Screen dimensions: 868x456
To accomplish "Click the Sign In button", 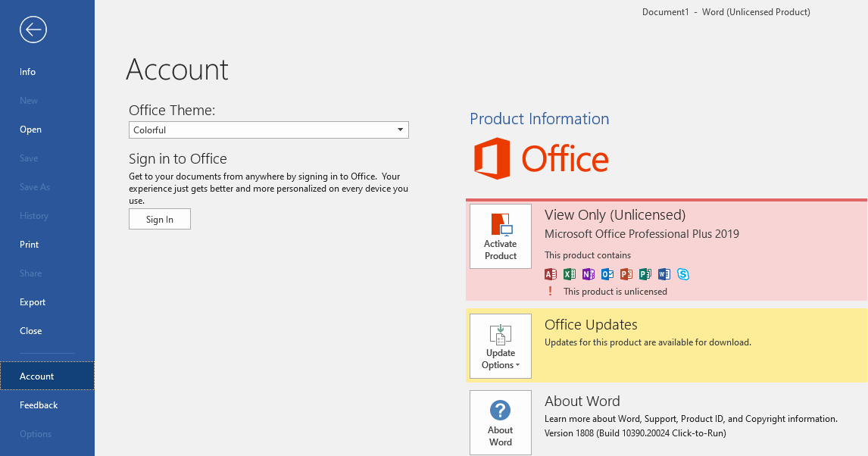I will 159,219.
